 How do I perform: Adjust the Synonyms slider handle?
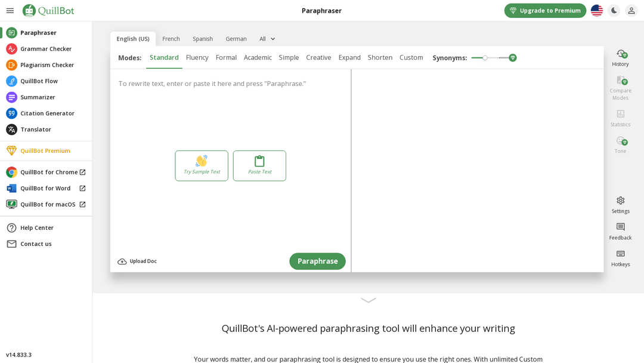tap(485, 58)
